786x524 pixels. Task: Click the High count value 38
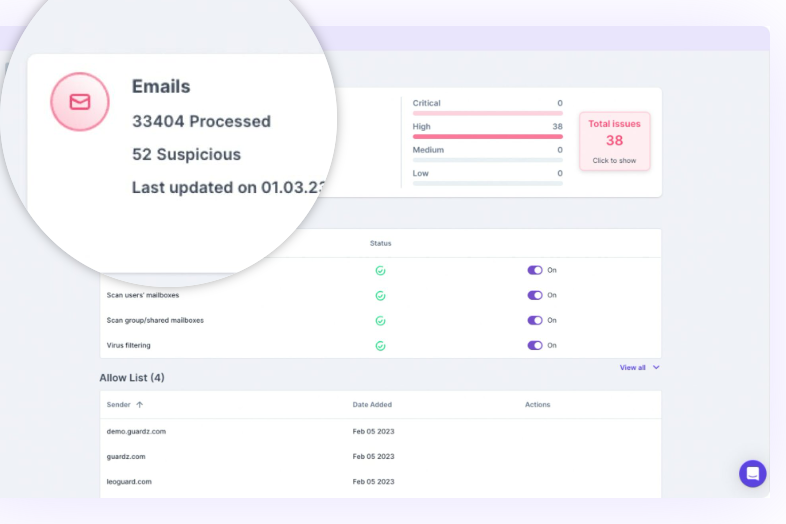point(557,126)
